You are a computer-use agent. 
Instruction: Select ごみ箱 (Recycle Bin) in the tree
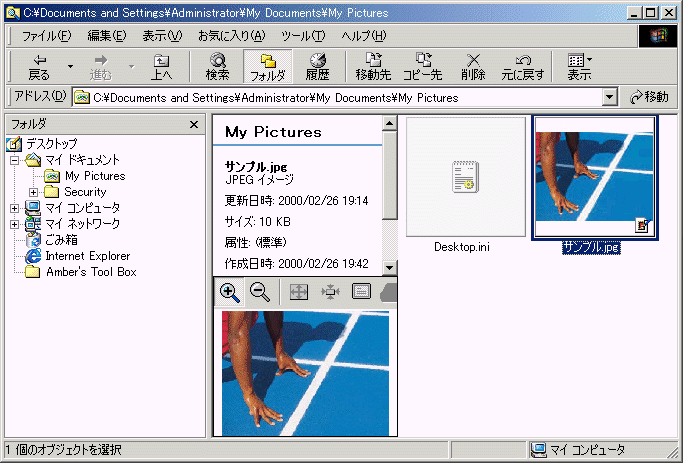[61, 240]
